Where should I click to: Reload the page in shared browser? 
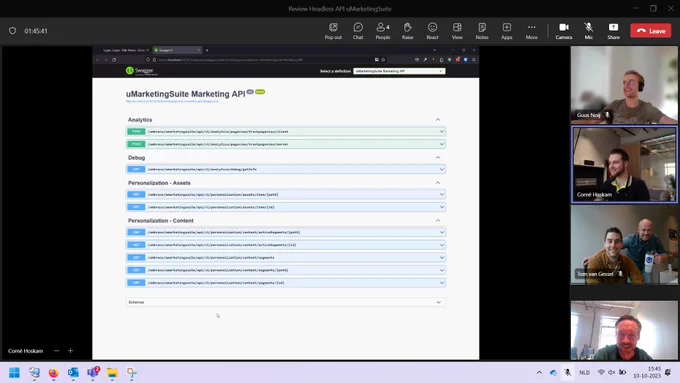click(x=114, y=60)
